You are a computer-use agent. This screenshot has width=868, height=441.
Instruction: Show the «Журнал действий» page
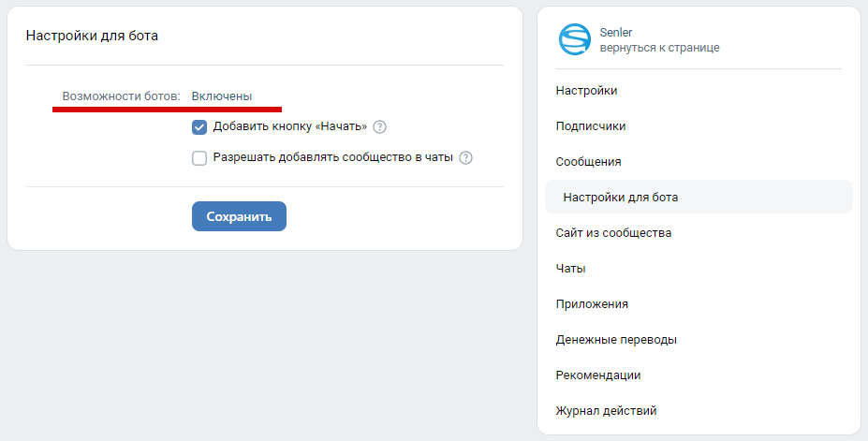pyautogui.click(x=606, y=411)
